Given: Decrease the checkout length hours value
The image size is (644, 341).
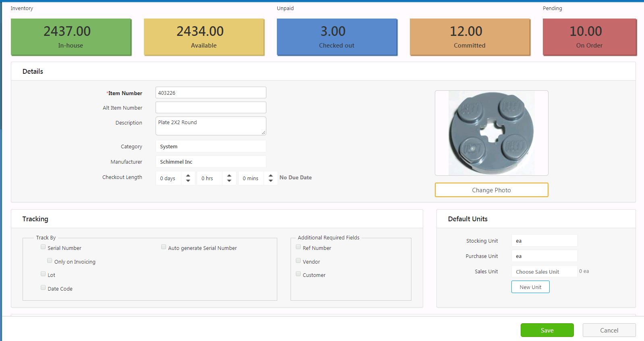Looking at the screenshot, I should click(229, 181).
